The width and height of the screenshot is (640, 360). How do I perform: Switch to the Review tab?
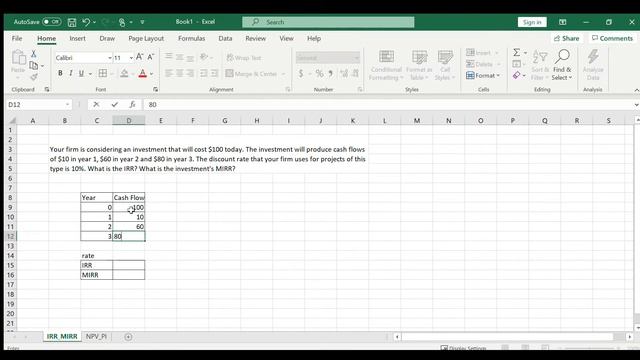click(256, 38)
